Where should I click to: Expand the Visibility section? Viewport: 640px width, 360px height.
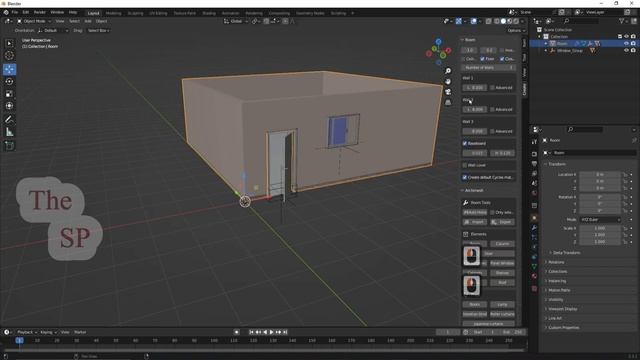[555, 300]
